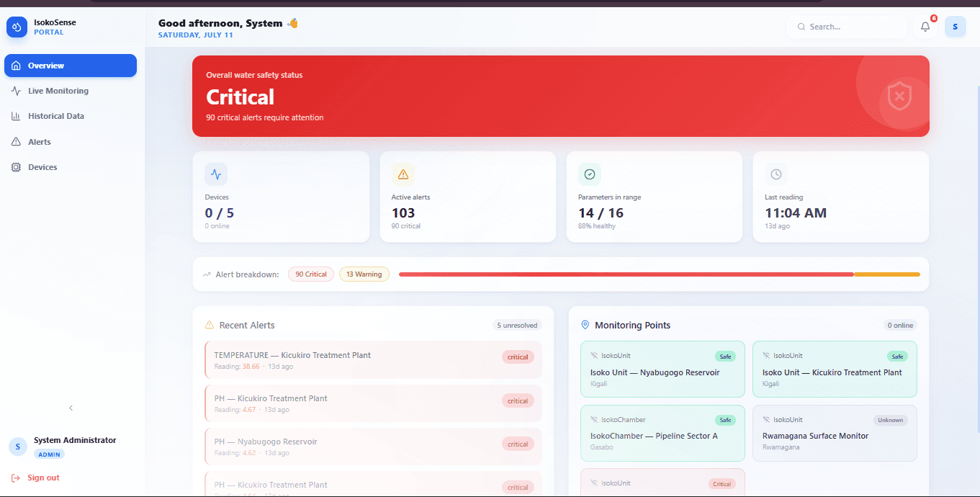Open the Overview page

pyautogui.click(x=71, y=66)
